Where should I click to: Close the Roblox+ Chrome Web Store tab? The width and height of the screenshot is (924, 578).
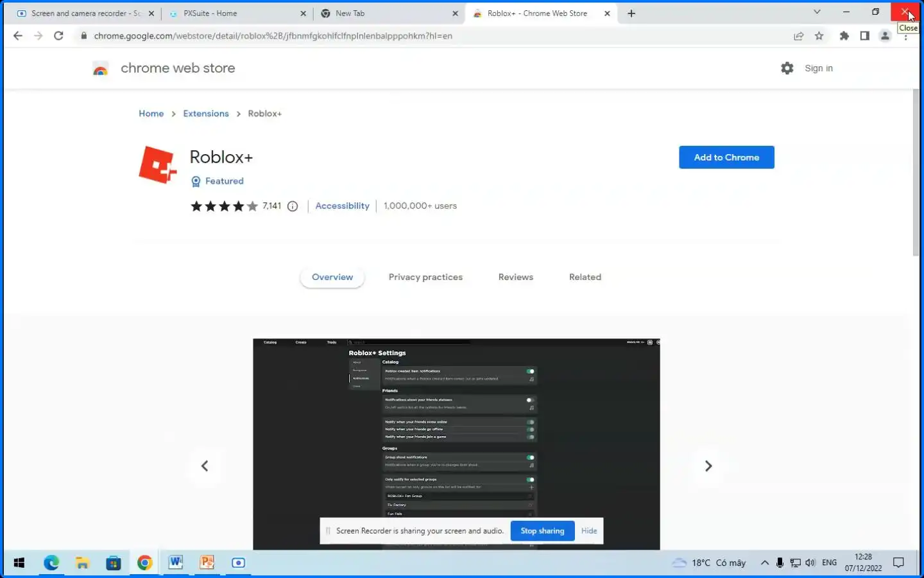point(607,13)
